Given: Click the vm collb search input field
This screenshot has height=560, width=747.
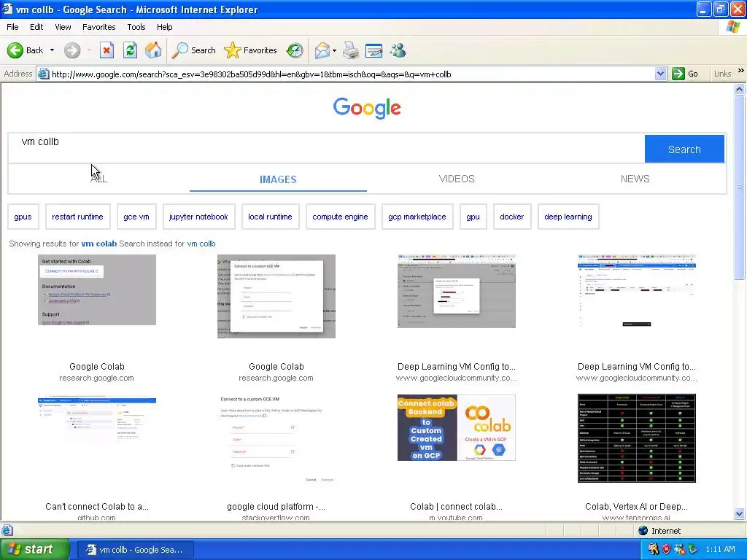Looking at the screenshot, I should click(x=326, y=148).
